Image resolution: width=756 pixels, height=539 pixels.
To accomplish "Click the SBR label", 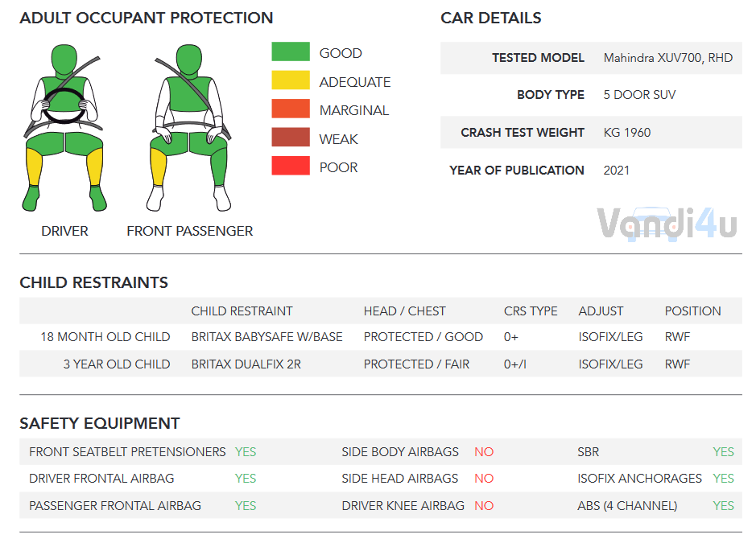I will [x=589, y=452].
